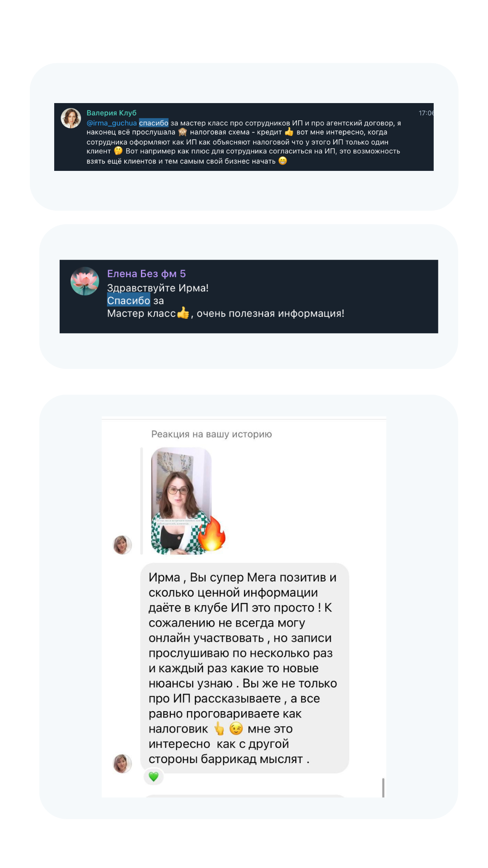Click thumbs-up emoji after Мастер класс
The height and width of the screenshot is (868, 488).
click(x=183, y=313)
